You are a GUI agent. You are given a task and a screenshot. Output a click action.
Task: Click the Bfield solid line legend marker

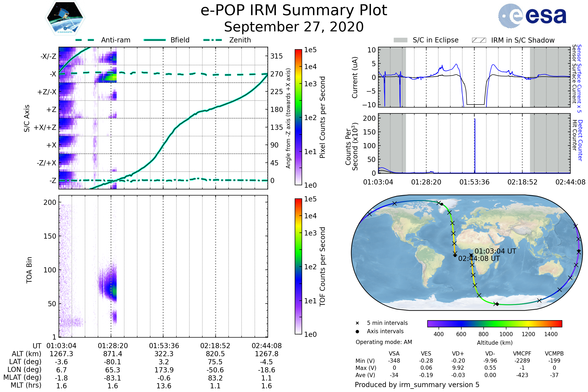(x=155, y=40)
